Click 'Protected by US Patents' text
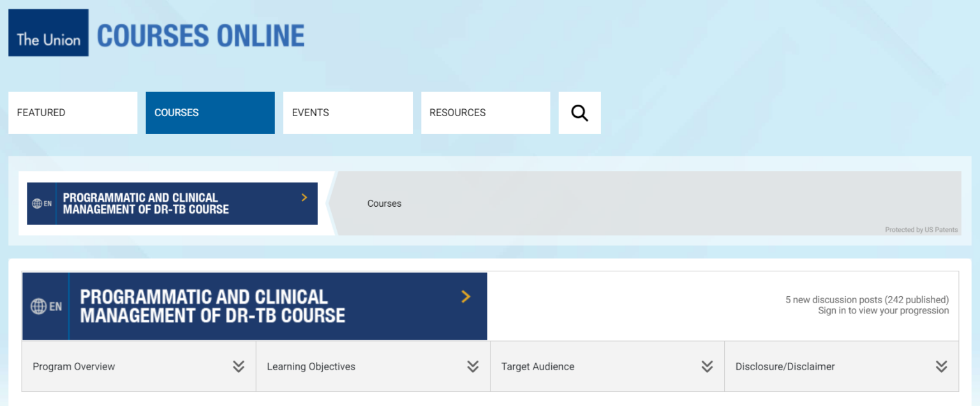This screenshot has width=980, height=406. coord(921,229)
